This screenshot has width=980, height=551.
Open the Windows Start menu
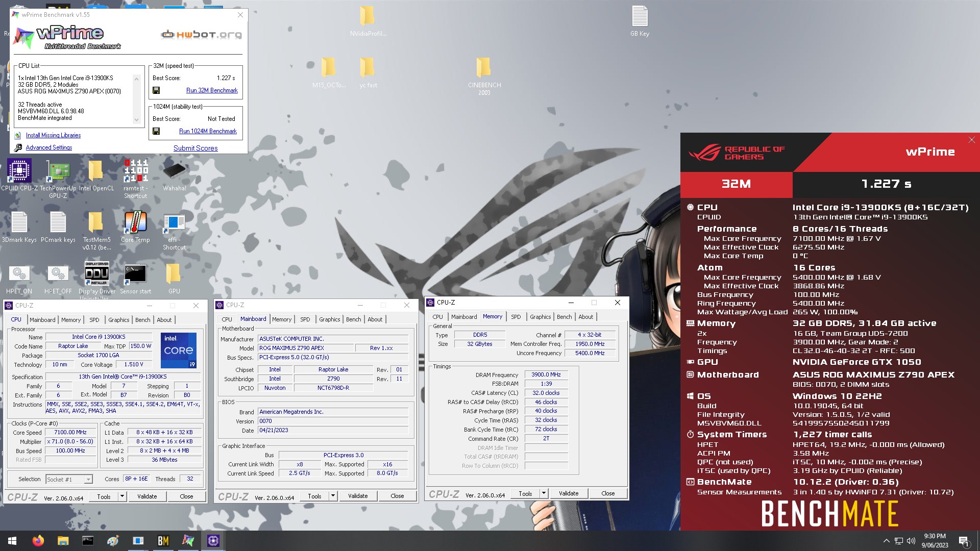[12, 541]
